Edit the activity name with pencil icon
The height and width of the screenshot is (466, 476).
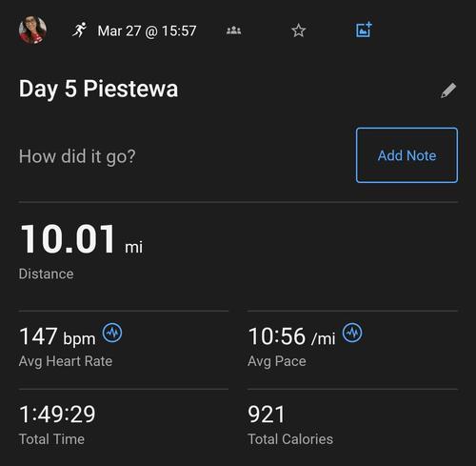point(448,91)
